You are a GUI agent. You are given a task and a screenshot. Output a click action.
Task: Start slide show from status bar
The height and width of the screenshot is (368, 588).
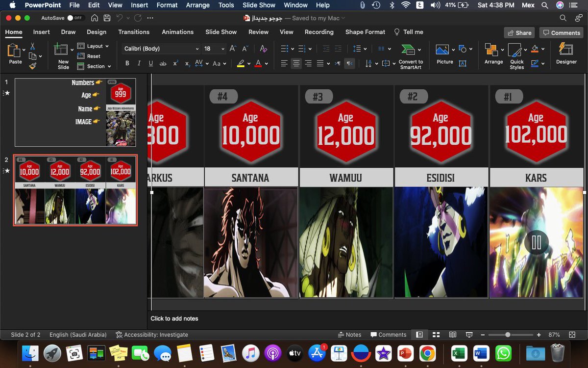click(469, 335)
